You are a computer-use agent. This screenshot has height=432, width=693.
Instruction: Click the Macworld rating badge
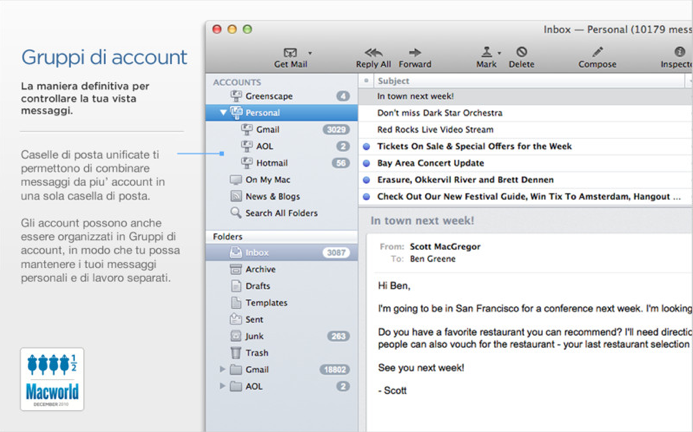(x=52, y=379)
